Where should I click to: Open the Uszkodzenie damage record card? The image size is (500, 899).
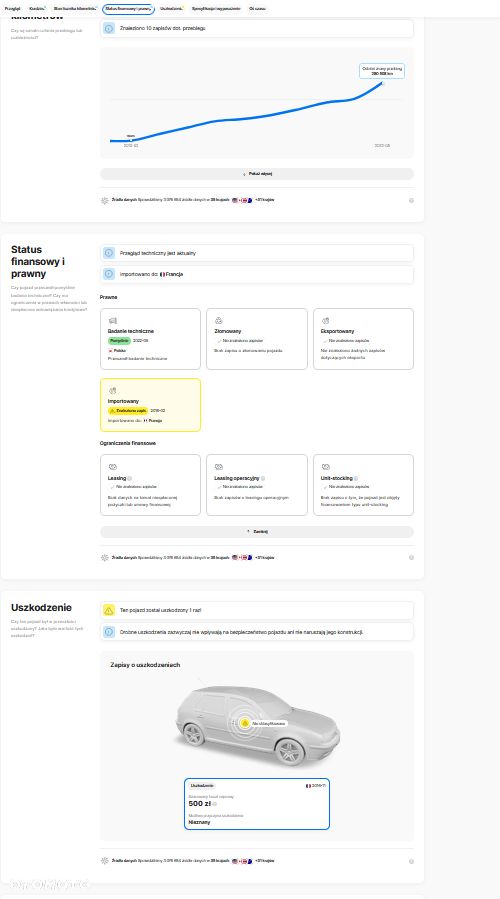(257, 804)
